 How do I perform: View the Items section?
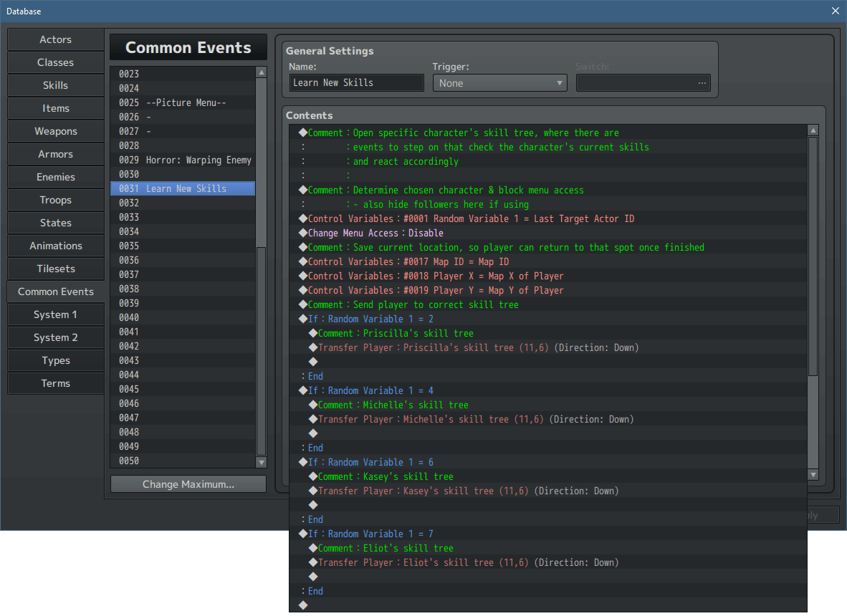click(55, 108)
